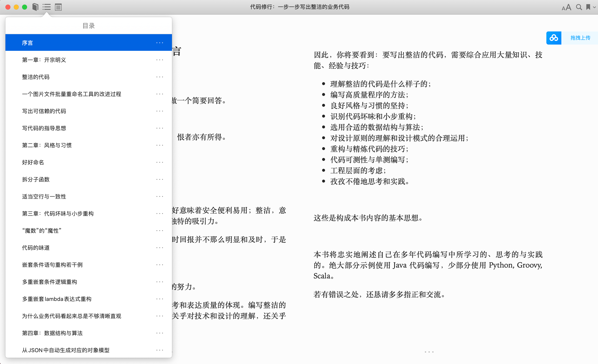Screen dimensions: 598x364
Task: Minimize the window with the yellow button
Action: (16, 7)
